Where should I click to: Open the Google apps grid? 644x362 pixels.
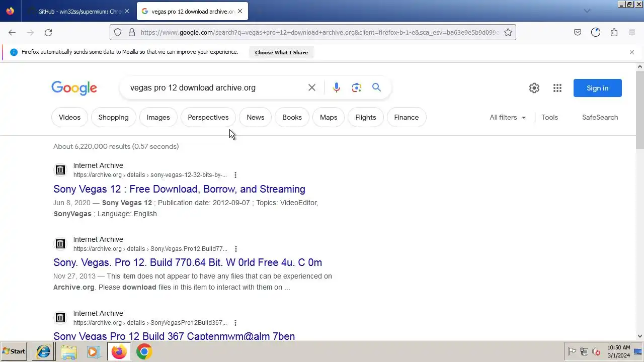(x=557, y=88)
